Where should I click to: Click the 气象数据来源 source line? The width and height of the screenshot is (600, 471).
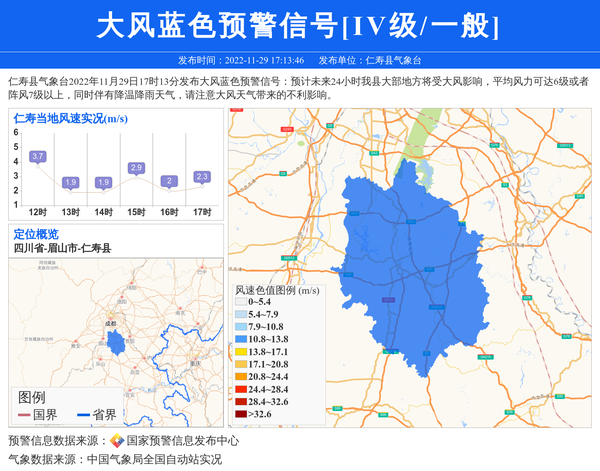(x=115, y=460)
